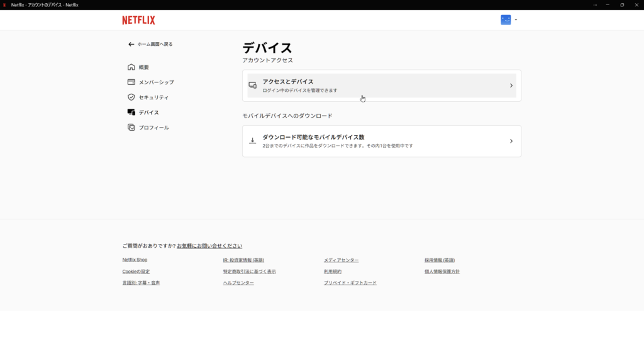
Task: Open the blue profile avatar menu
Action: (x=506, y=19)
